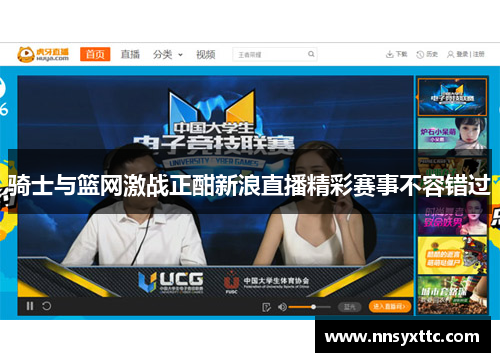
Task: Select the plants and zombie stream thumbnail
Action: (x=452, y=256)
